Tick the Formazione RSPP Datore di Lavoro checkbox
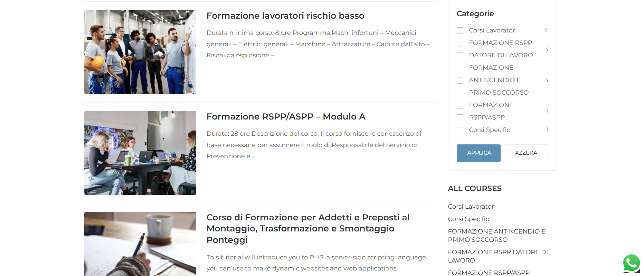 (460, 49)
